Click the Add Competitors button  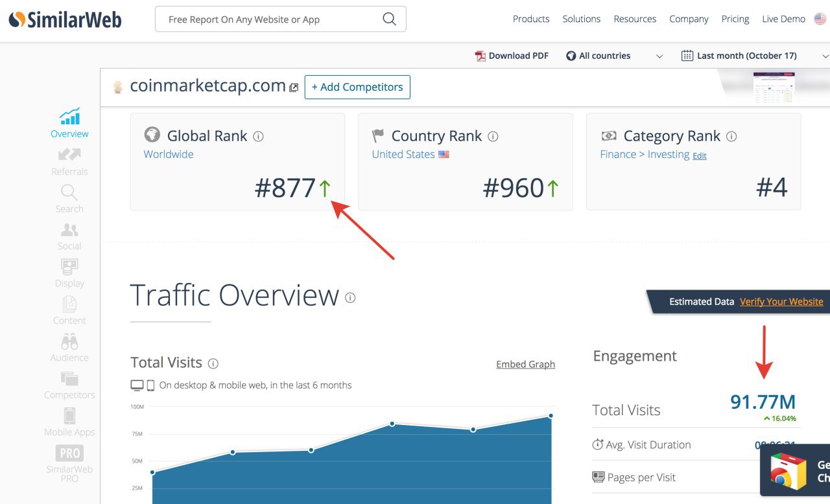pyautogui.click(x=357, y=87)
